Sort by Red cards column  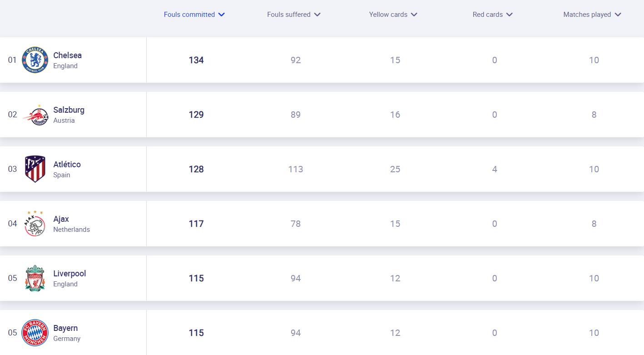[x=493, y=15]
